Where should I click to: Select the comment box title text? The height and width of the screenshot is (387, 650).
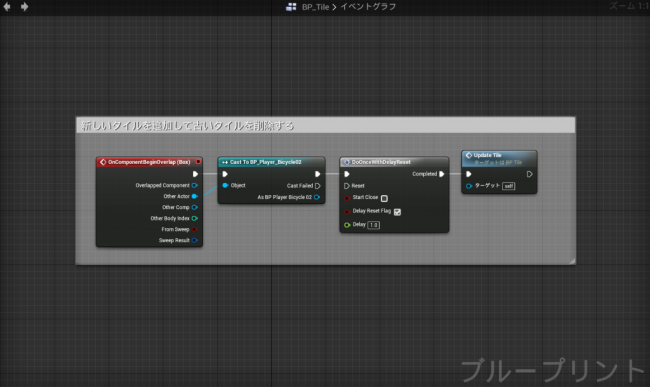click(187, 126)
